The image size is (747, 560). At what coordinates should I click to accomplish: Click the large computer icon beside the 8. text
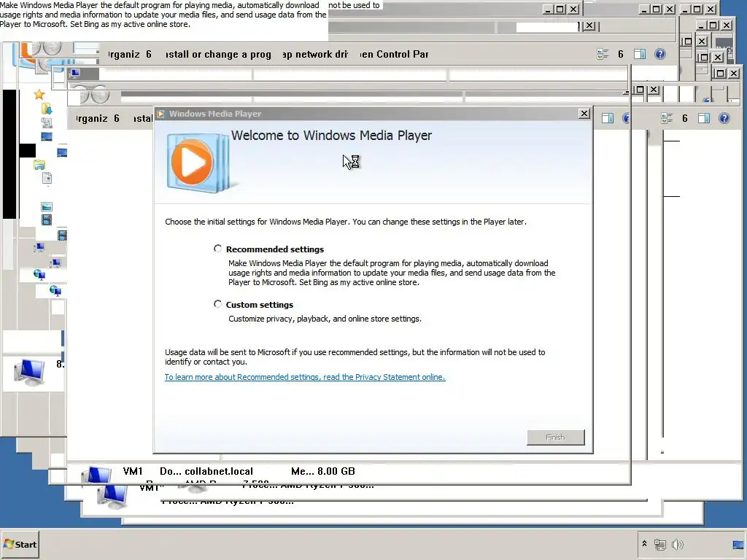coord(29,373)
